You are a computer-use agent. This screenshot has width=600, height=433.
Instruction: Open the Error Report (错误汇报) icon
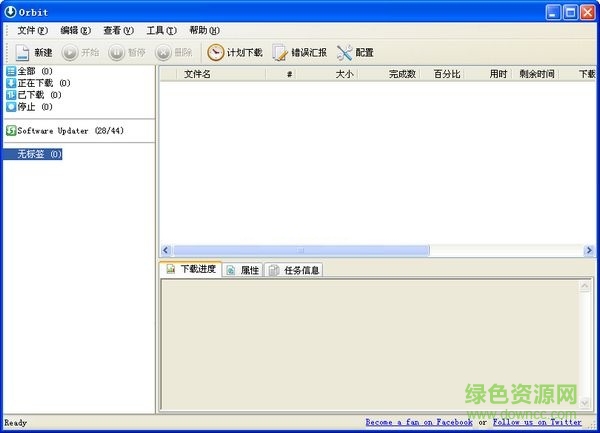point(280,52)
